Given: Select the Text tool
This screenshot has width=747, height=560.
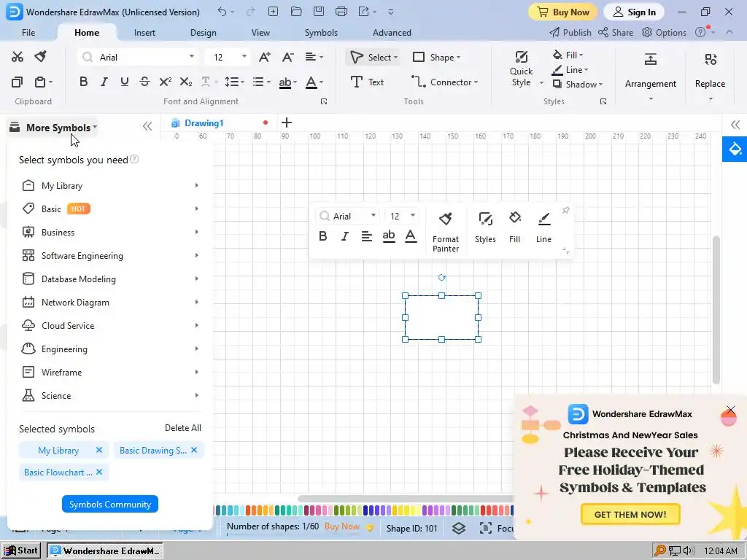Looking at the screenshot, I should tap(367, 82).
